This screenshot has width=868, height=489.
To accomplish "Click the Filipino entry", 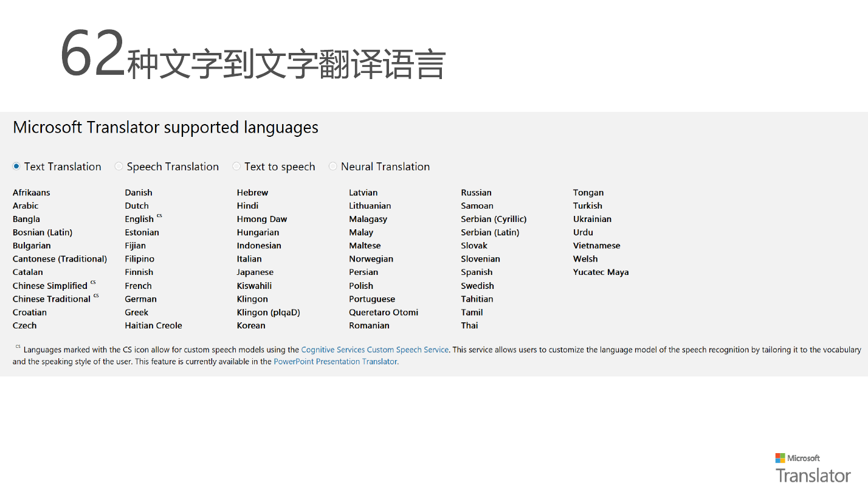I will [x=140, y=259].
